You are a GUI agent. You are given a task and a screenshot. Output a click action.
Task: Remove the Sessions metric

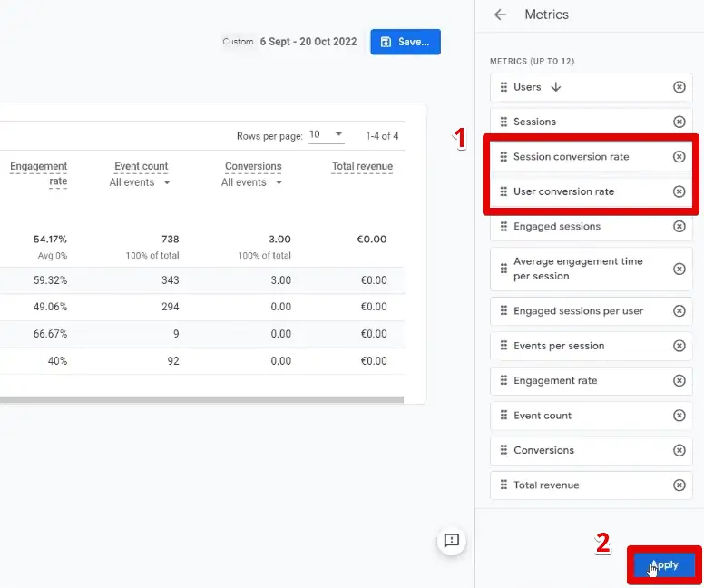coord(680,122)
